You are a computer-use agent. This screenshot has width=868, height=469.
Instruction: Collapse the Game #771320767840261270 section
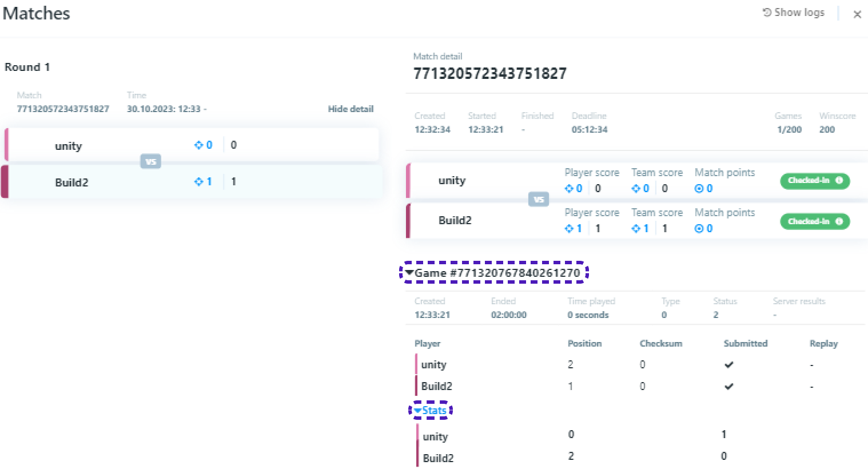pos(409,273)
